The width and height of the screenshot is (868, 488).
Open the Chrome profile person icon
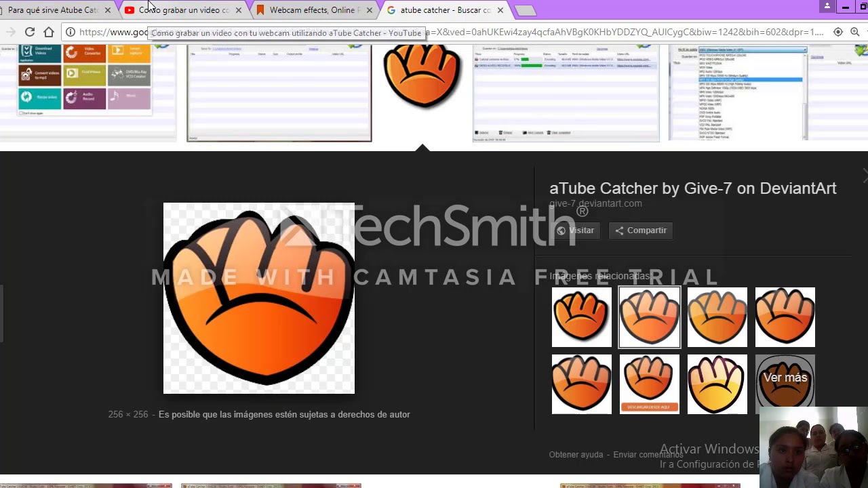[827, 6]
